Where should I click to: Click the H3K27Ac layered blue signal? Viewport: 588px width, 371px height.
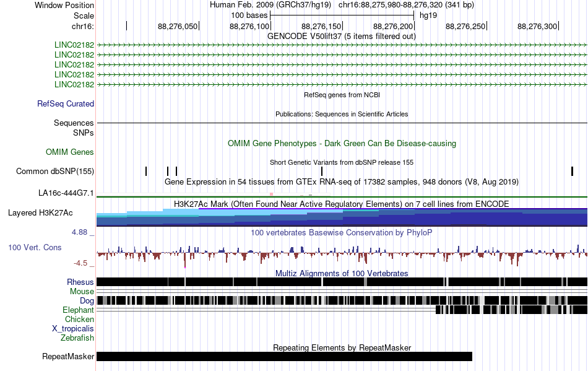342,217
